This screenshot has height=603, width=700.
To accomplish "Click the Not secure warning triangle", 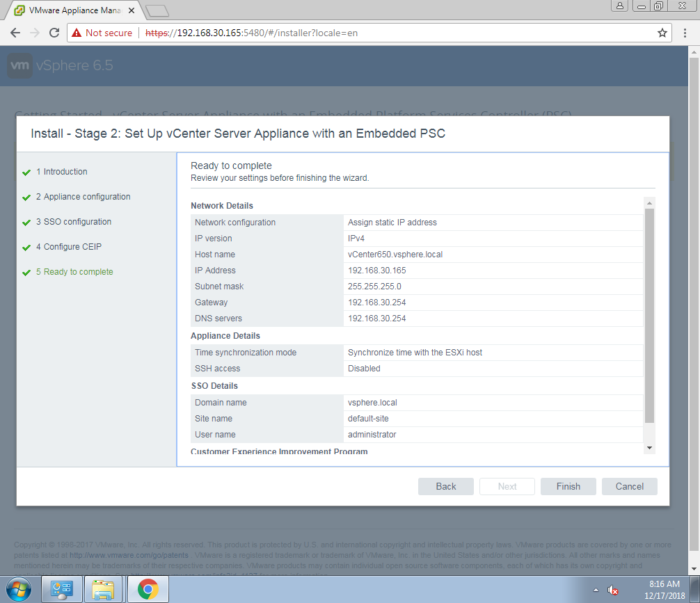I will click(77, 33).
